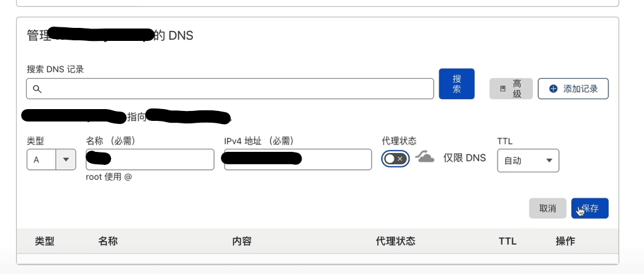This screenshot has height=274, width=644.
Task: Click the small icon on 高级 button
Action: 503,89
